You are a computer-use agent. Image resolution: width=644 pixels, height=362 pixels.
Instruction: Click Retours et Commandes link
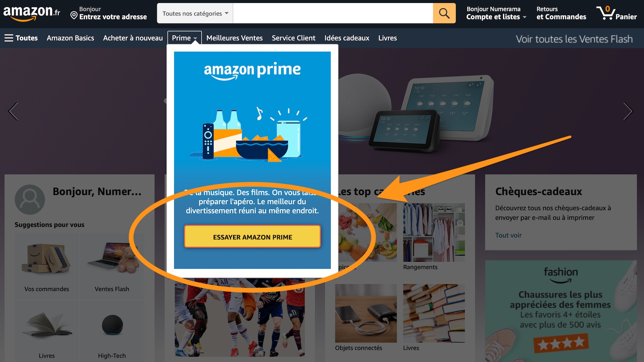pos(561,13)
